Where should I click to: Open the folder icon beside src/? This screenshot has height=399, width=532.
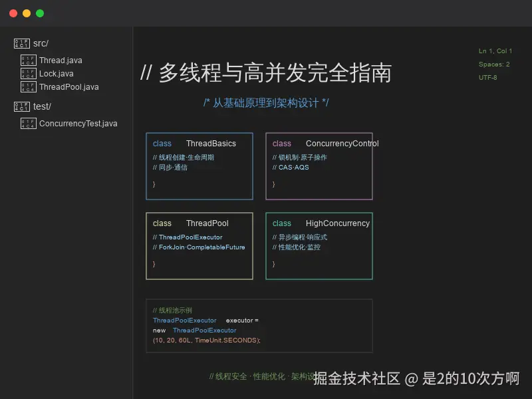21,43
